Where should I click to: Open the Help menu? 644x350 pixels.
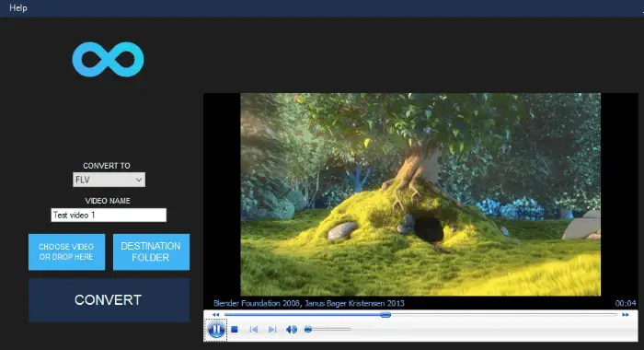point(18,7)
